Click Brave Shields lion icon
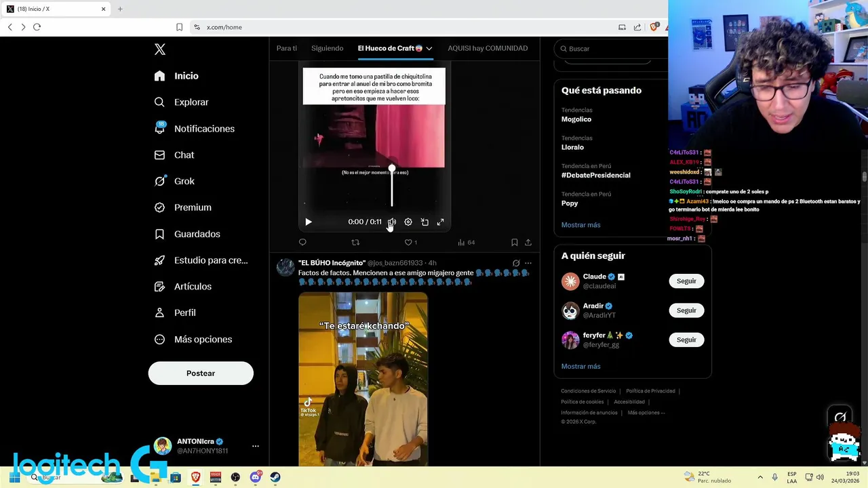 [x=654, y=27]
